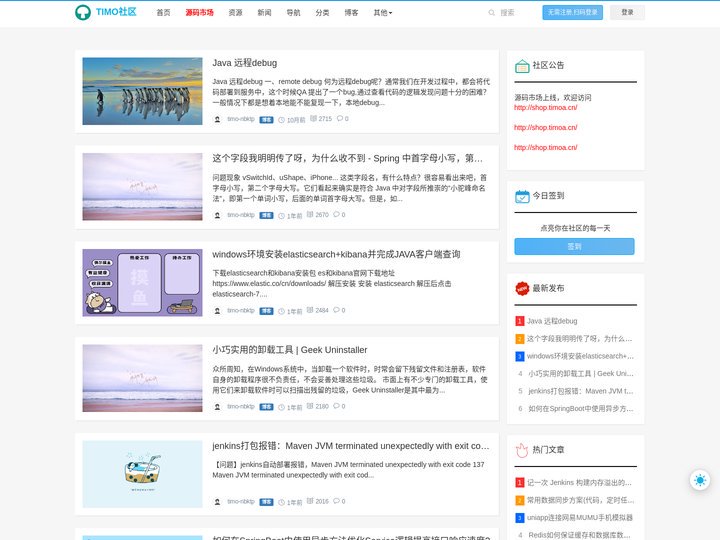Viewport: 720px width, 540px height.
Task: Click views icon beside 2484
Action: [x=310, y=310]
